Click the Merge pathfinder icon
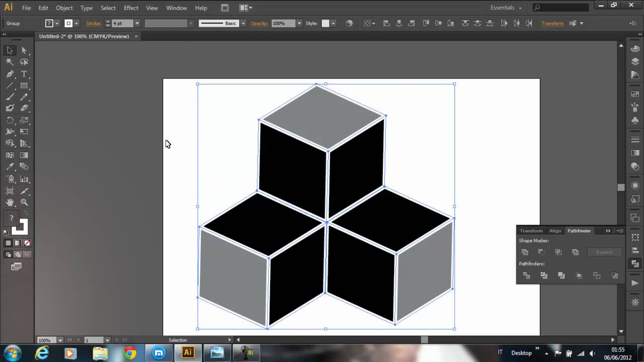This screenshot has height=362, width=644. [x=561, y=276]
